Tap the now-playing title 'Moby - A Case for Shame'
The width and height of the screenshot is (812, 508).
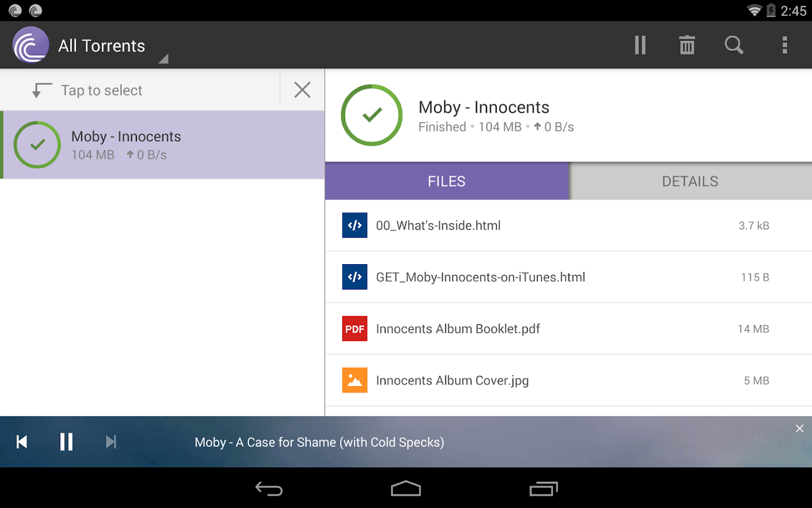coord(319,443)
